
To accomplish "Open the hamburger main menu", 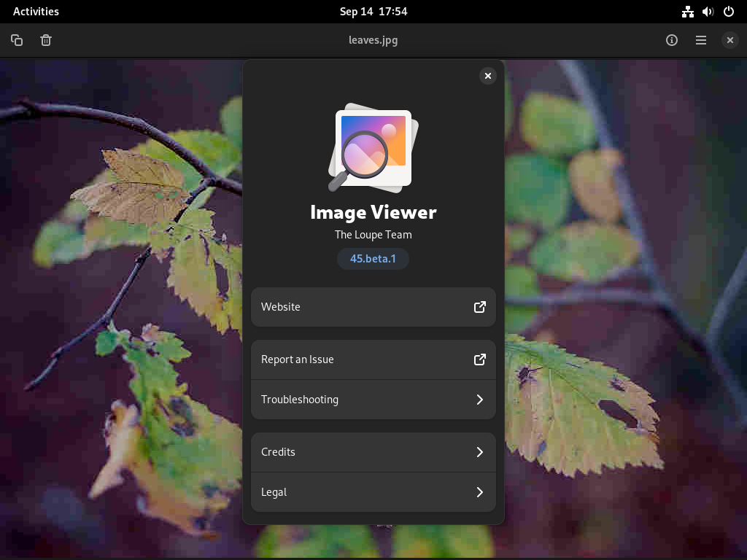I will (701, 40).
